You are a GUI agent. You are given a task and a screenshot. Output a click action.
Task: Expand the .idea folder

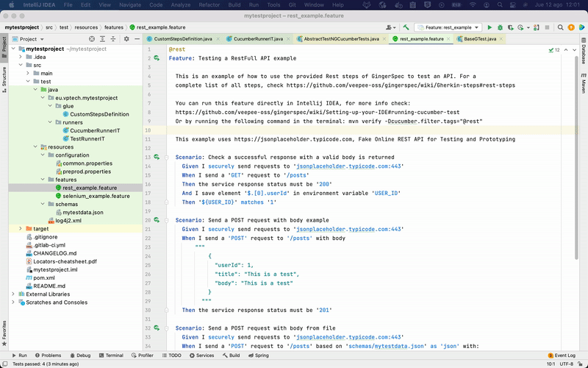21,57
